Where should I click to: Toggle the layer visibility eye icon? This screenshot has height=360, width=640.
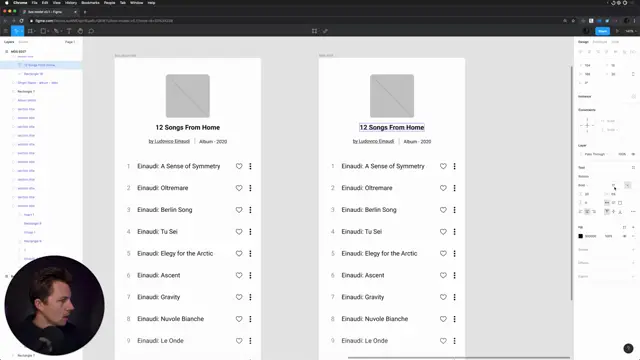[633, 154]
